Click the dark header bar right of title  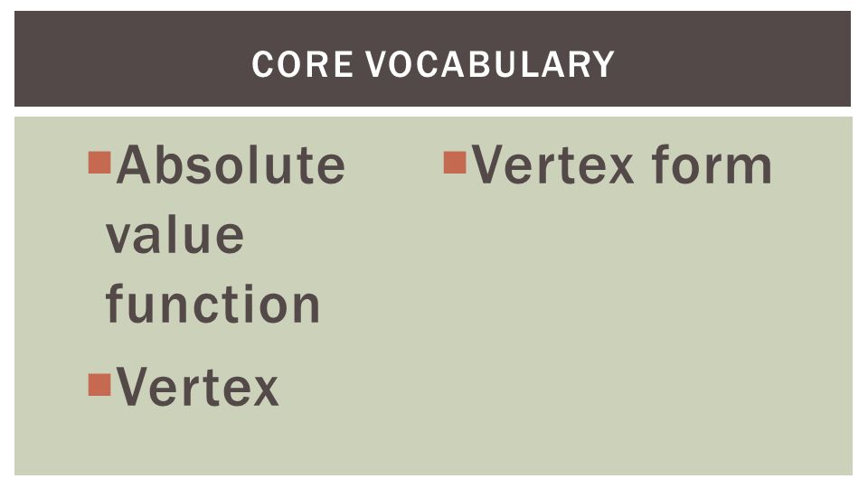[x=732, y=59]
